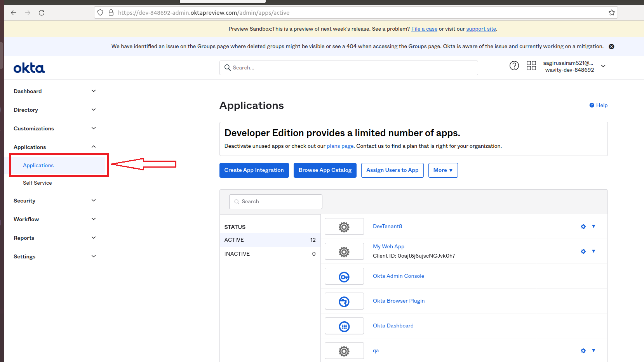Expand DevTenant8 actions dropdown arrow
This screenshot has width=644, height=362.
click(594, 226)
